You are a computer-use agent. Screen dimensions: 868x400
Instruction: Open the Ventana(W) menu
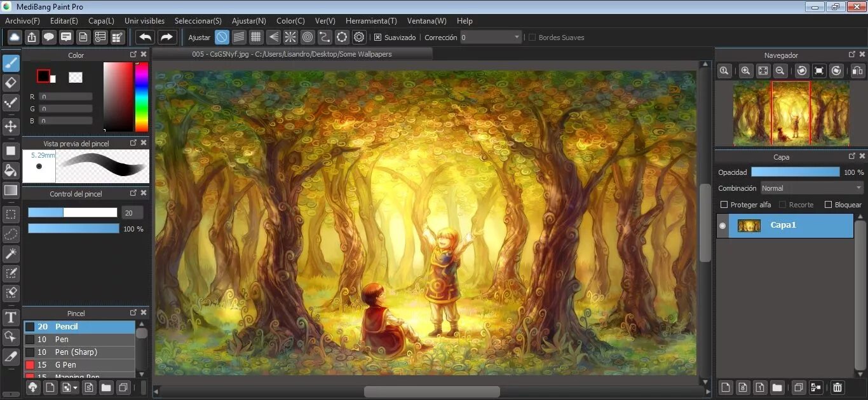pos(426,21)
